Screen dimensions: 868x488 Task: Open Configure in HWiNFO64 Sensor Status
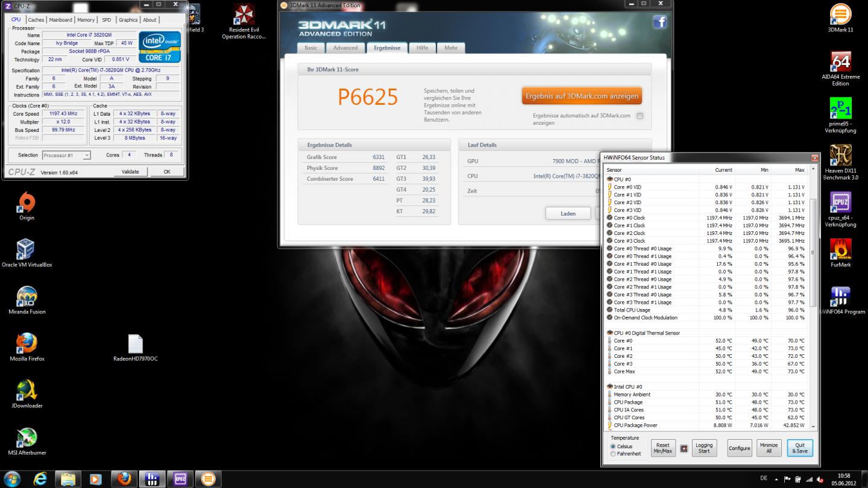(x=740, y=448)
